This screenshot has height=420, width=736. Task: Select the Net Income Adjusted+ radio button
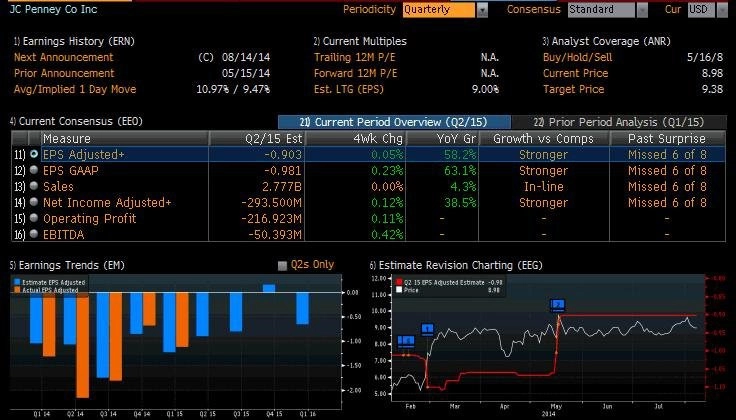click(34, 202)
